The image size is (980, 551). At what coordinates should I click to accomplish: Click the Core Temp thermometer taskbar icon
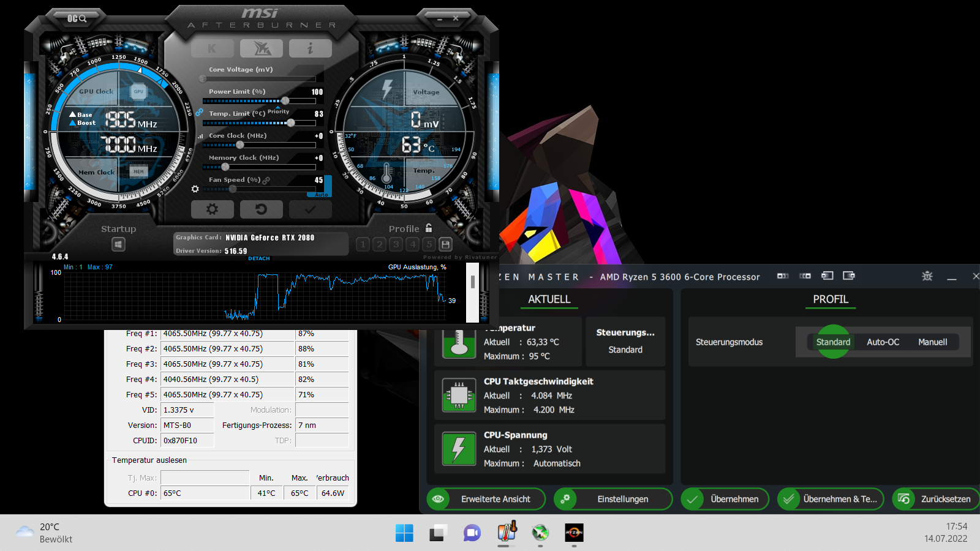coord(506,533)
